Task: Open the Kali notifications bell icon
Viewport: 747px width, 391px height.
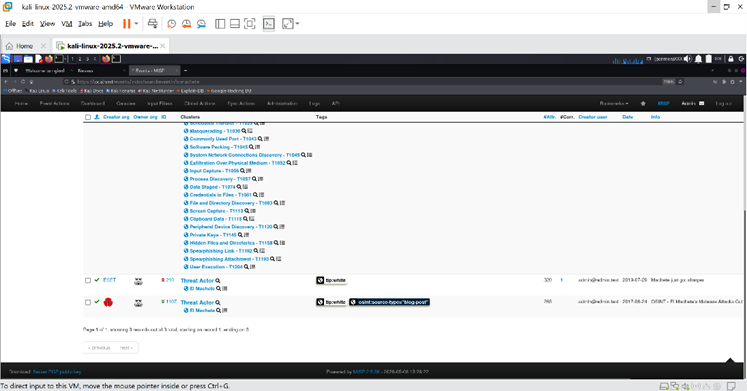Action: pos(698,59)
